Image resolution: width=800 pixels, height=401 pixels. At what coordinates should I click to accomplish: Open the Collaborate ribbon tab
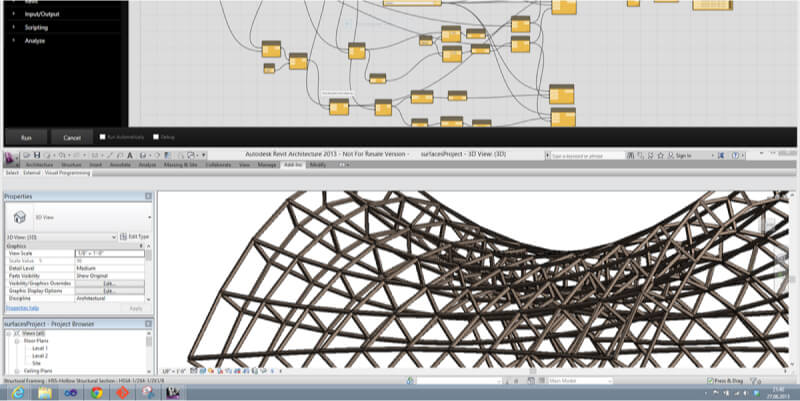tap(218, 165)
